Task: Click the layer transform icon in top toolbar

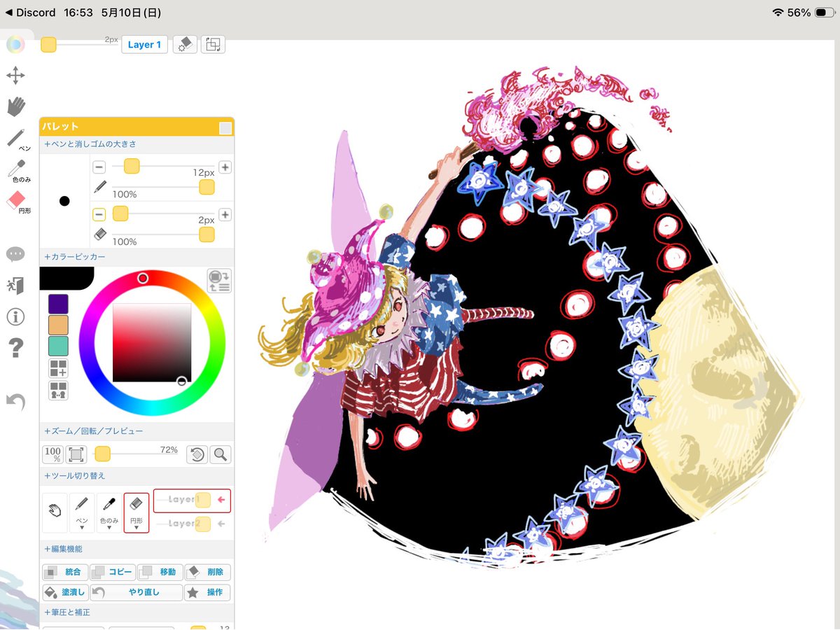Action: (213, 44)
